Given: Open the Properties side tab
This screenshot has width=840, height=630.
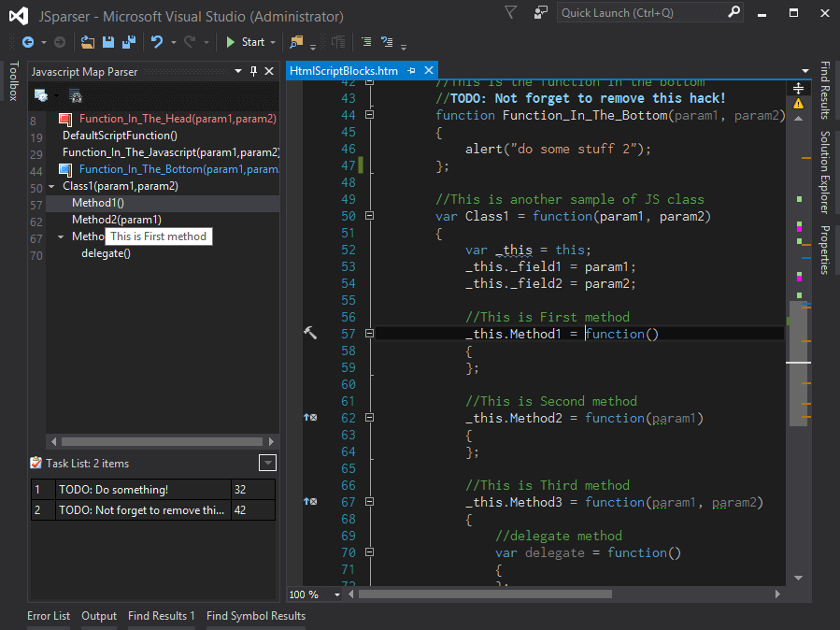Looking at the screenshot, I should pos(825,250).
